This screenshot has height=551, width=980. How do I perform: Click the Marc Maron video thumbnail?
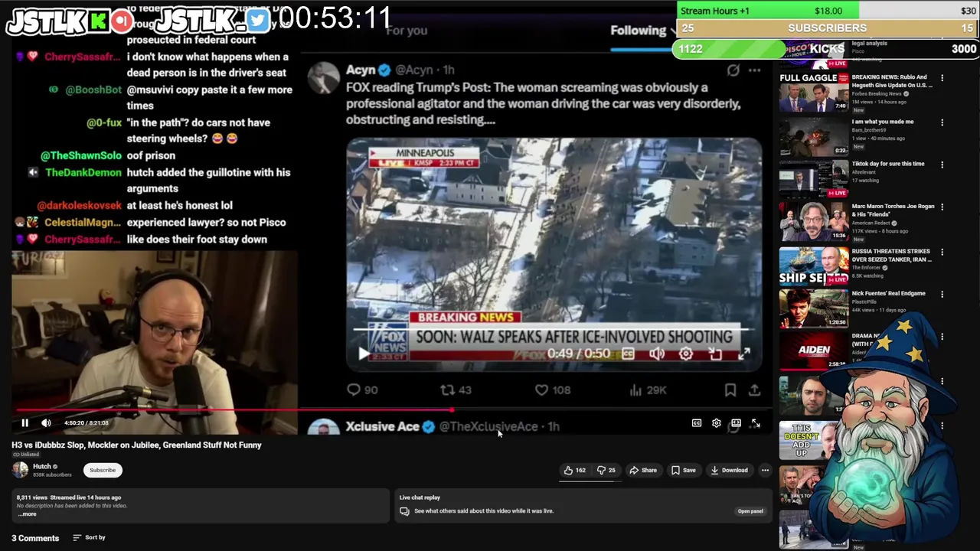point(814,222)
